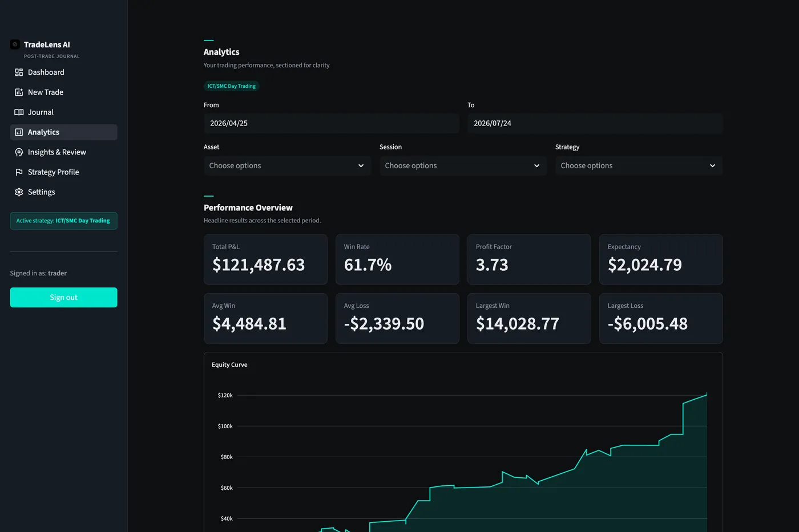The width and height of the screenshot is (799, 532).
Task: Open the Strategy options dropdown
Action: coord(639,165)
